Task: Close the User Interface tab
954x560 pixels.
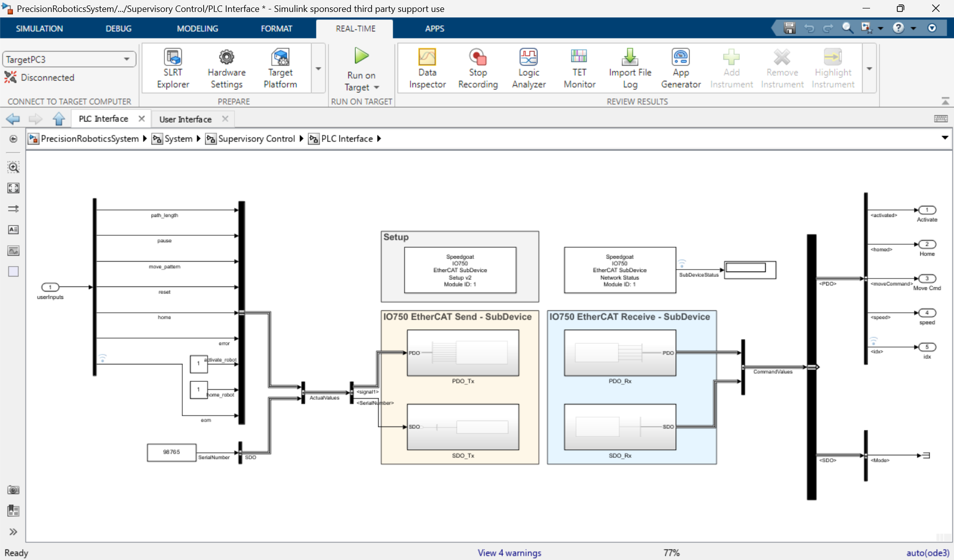Action: pos(225,119)
